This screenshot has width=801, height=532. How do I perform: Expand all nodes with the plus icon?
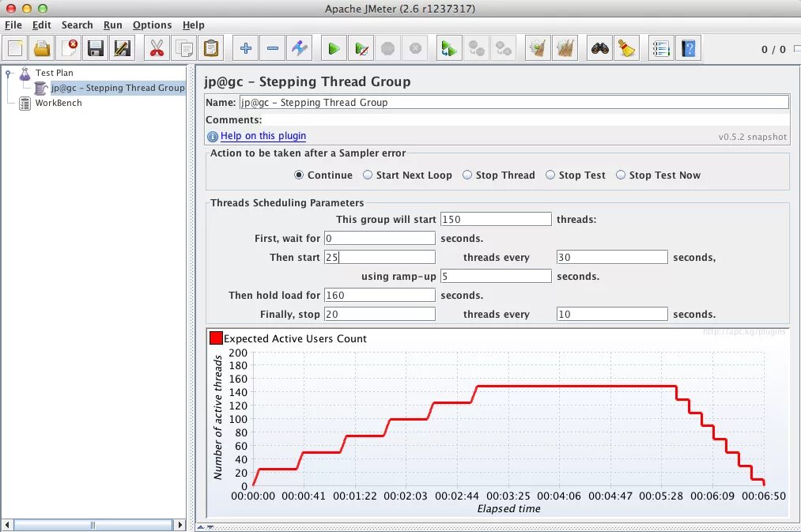click(x=246, y=48)
